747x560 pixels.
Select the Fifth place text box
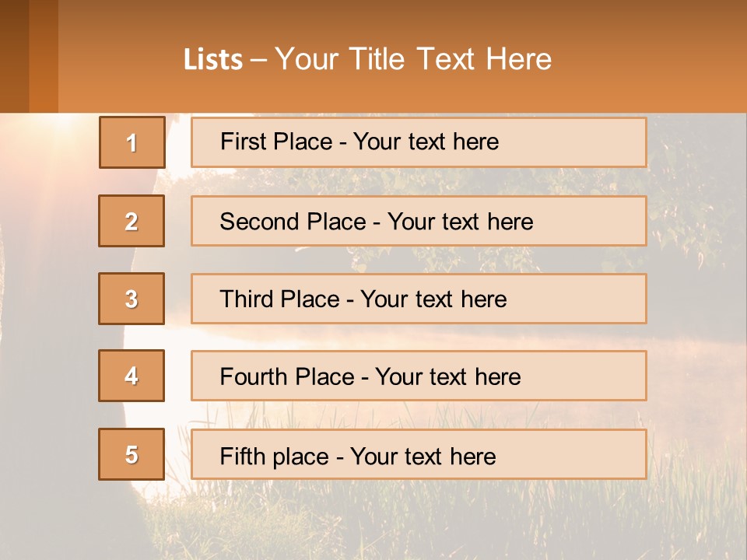click(x=419, y=454)
